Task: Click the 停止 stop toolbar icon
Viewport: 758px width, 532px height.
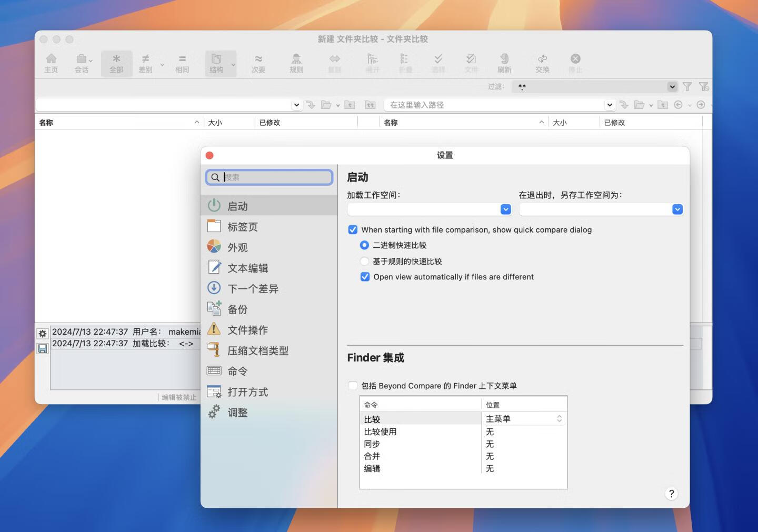Action: click(x=575, y=63)
